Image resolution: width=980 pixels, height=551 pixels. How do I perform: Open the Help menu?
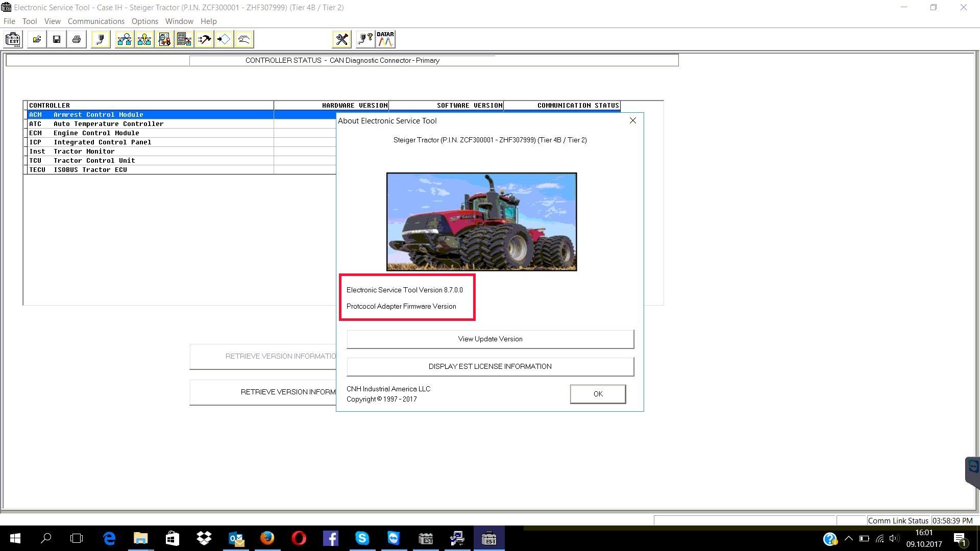(209, 21)
